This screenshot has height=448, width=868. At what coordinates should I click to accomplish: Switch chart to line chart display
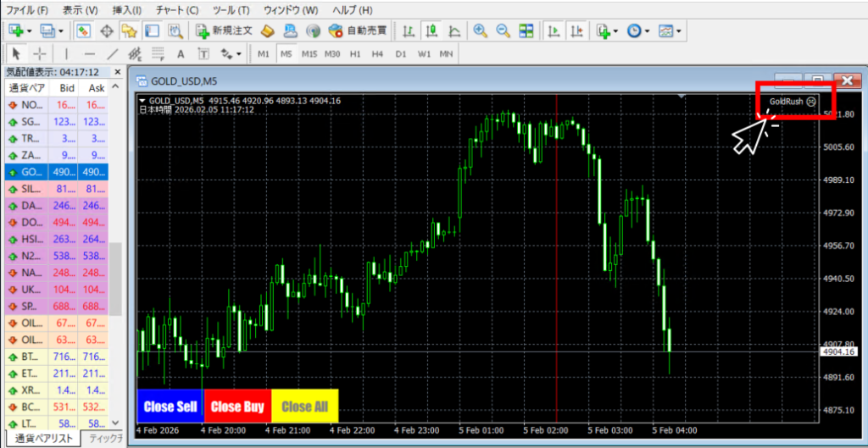coord(454,31)
